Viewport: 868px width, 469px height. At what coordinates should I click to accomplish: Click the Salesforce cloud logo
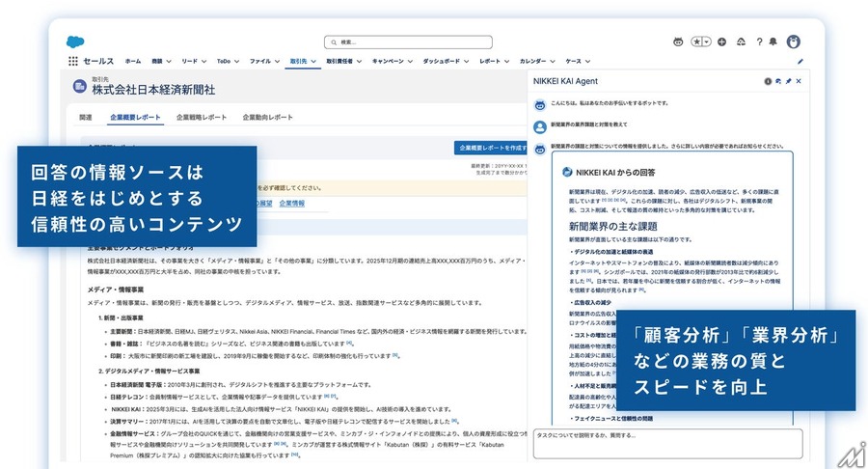[x=75, y=42]
